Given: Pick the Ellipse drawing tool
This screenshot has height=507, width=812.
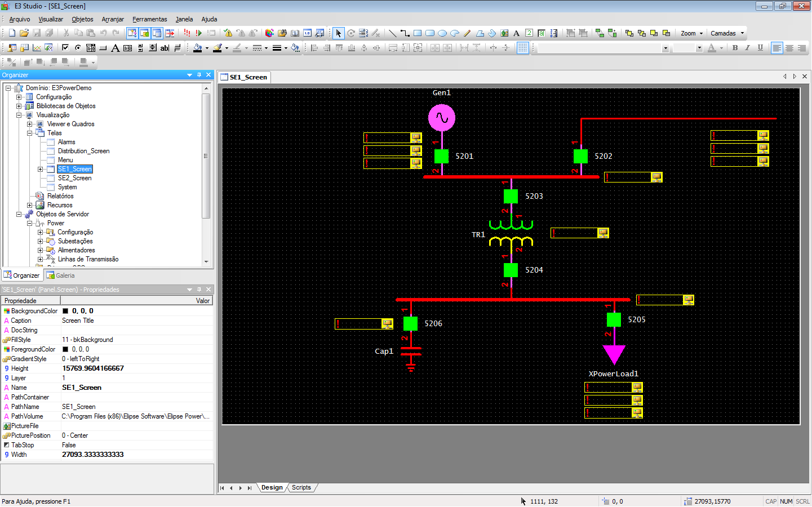Looking at the screenshot, I should coord(442,33).
